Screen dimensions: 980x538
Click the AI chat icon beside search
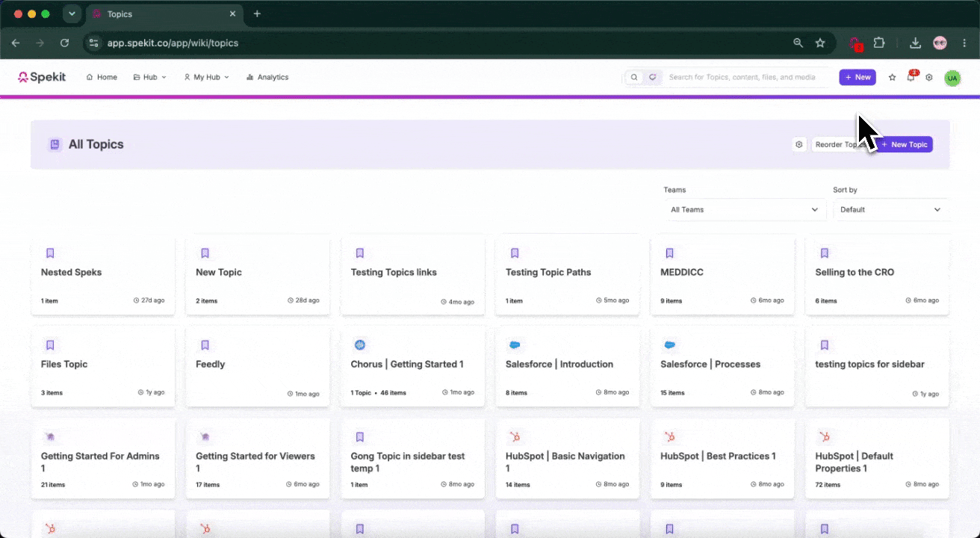[x=652, y=77]
